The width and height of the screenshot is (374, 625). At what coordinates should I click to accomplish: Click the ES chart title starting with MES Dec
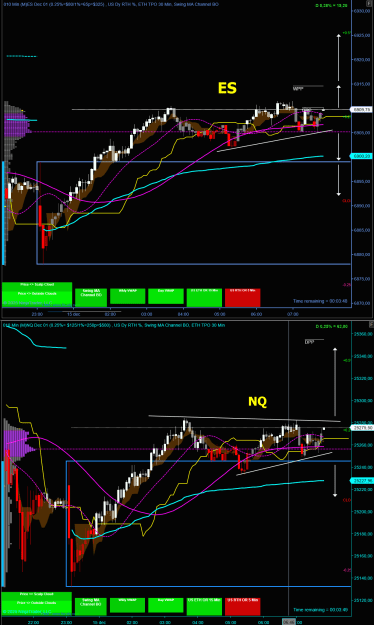[x=111, y=4]
